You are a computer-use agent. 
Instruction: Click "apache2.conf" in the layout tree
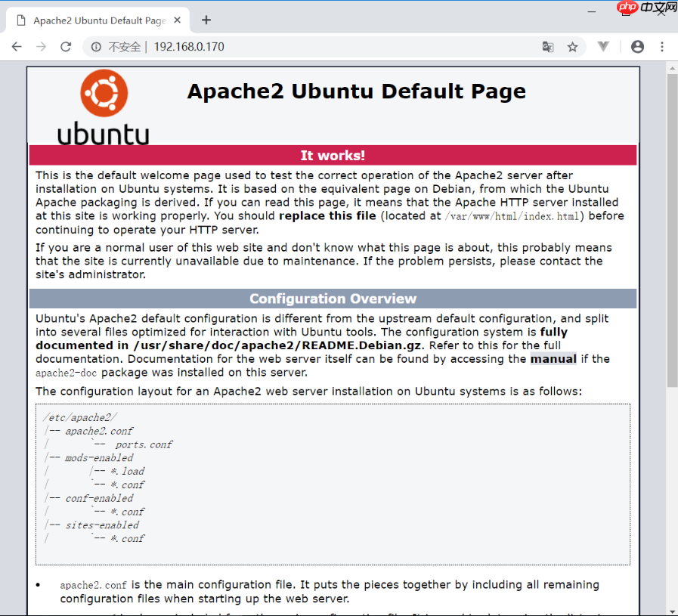(99, 431)
